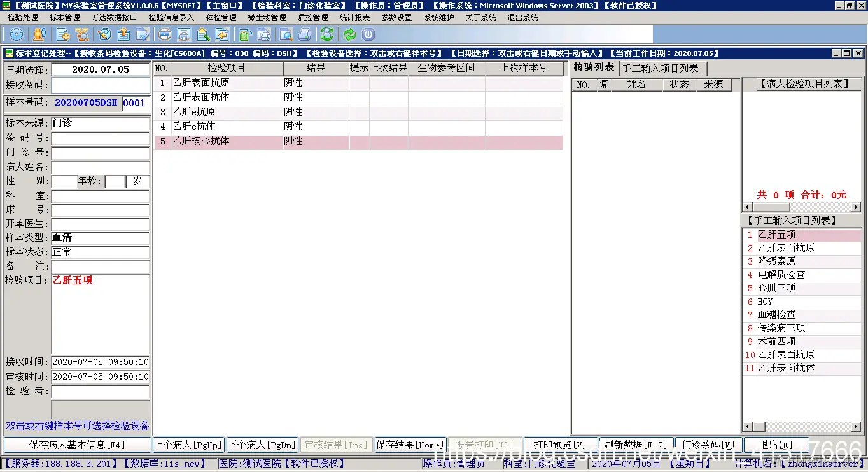This screenshot has height=472, width=868.
Task: Click the blue power exit toolbar icon
Action: (x=368, y=34)
